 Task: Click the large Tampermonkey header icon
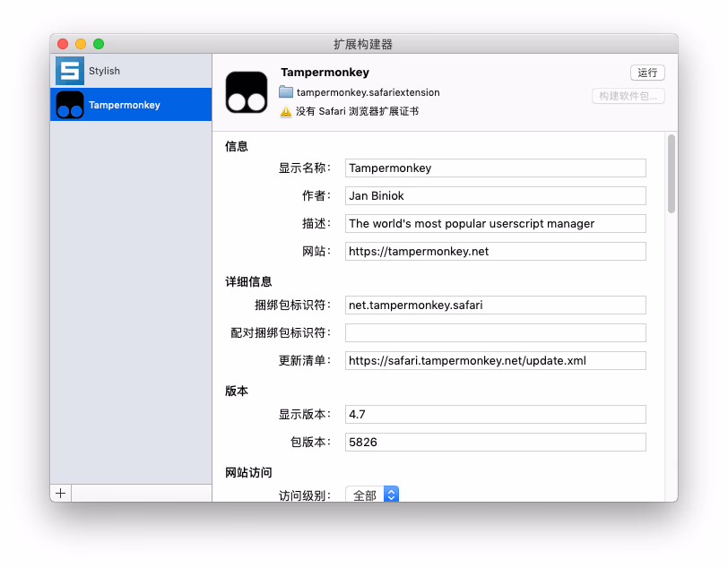[x=247, y=92]
